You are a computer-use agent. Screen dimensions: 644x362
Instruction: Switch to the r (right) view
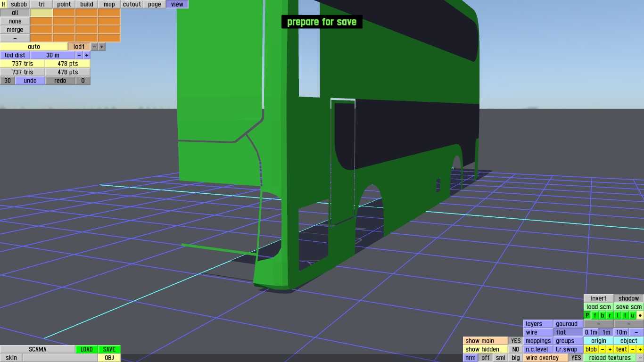(x=610, y=315)
